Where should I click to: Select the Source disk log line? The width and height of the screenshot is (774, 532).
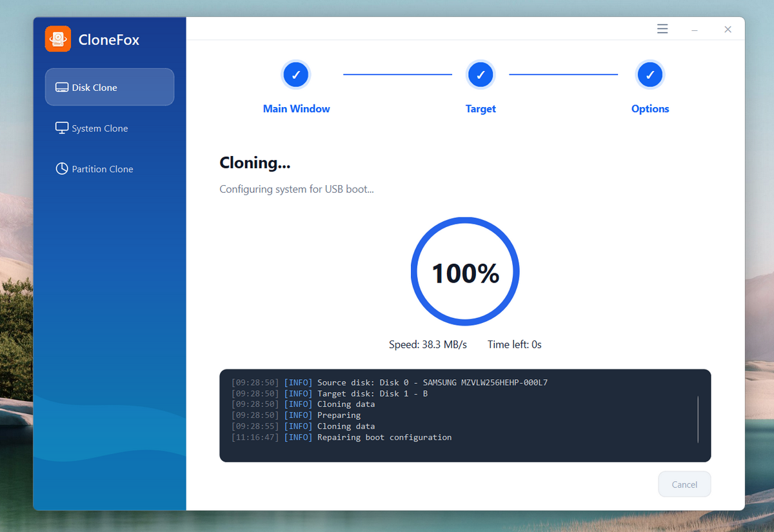[x=389, y=382]
